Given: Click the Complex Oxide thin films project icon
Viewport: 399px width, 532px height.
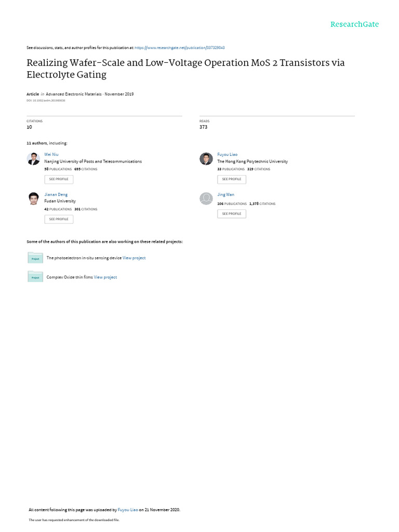Looking at the screenshot, I should click(x=35, y=277).
